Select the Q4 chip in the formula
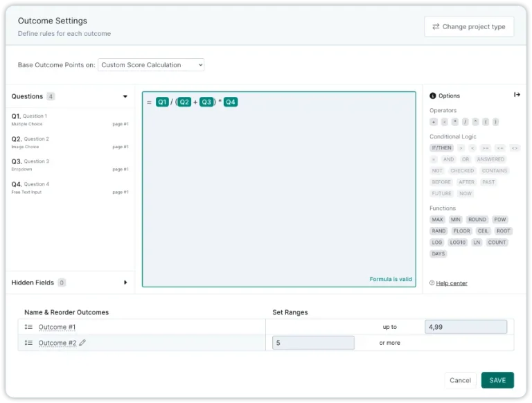This screenshot has width=532, height=403. pyautogui.click(x=231, y=102)
